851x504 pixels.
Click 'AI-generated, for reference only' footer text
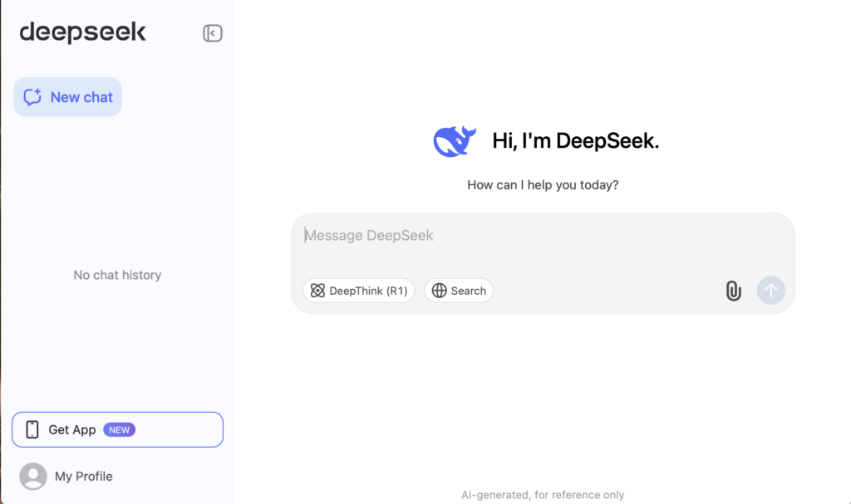(x=543, y=495)
